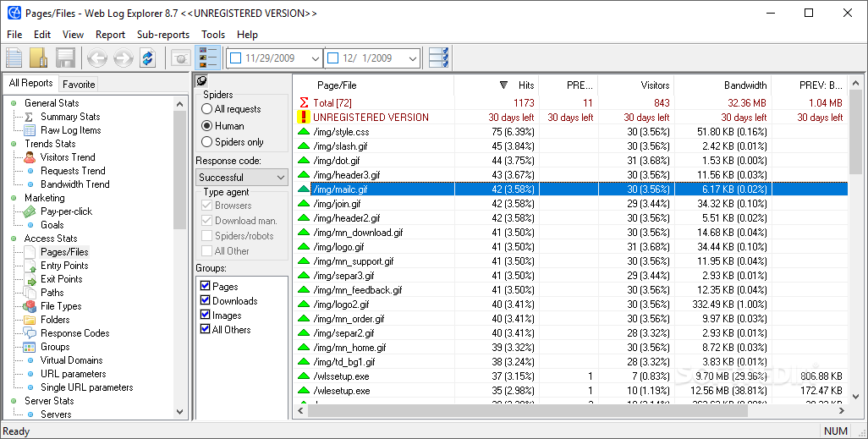The height and width of the screenshot is (439, 868).
Task: Click the grayed snapshot toolbar icon
Action: 180,58
